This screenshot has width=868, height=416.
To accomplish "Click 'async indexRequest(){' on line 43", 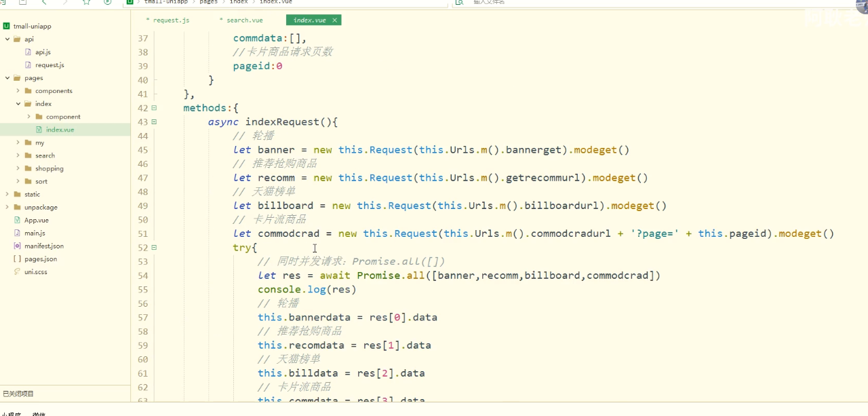I will click(x=273, y=122).
